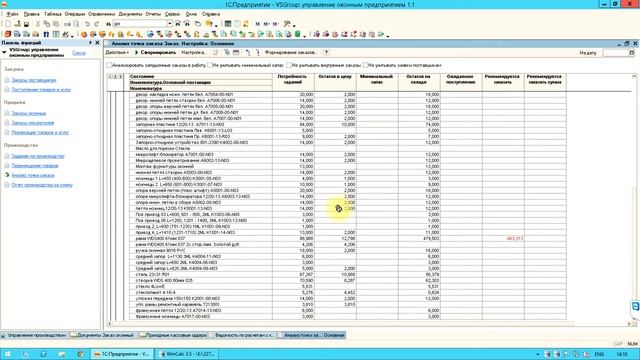Switch to WinCalc 3.5 in the taskbar
The image size is (640, 360).
pyautogui.click(x=187, y=354)
